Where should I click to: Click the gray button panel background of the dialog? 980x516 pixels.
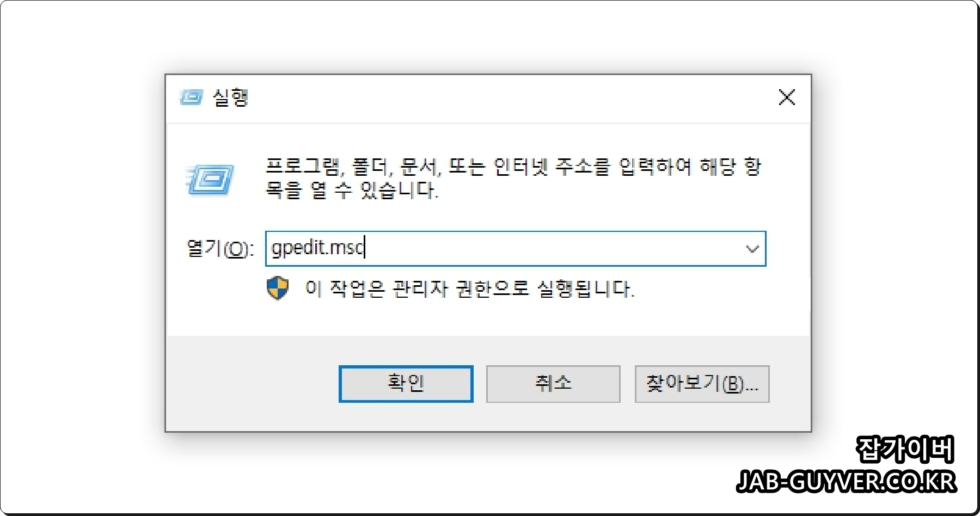pos(250,384)
